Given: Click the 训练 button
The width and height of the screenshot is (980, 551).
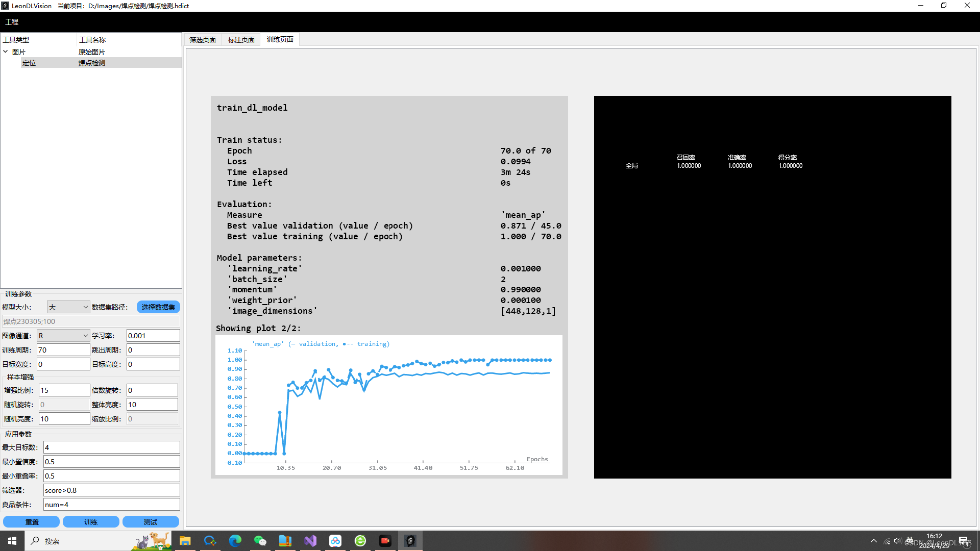Looking at the screenshot, I should (x=91, y=522).
